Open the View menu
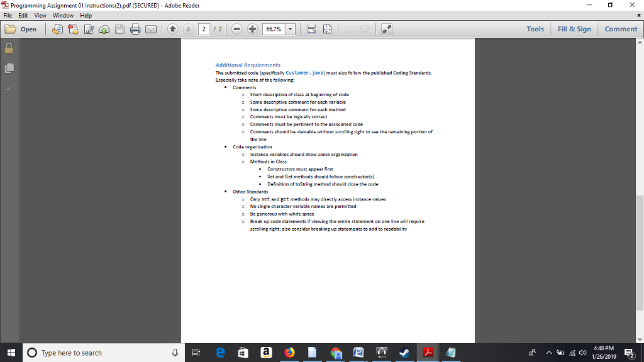The image size is (644, 362). coord(39,16)
